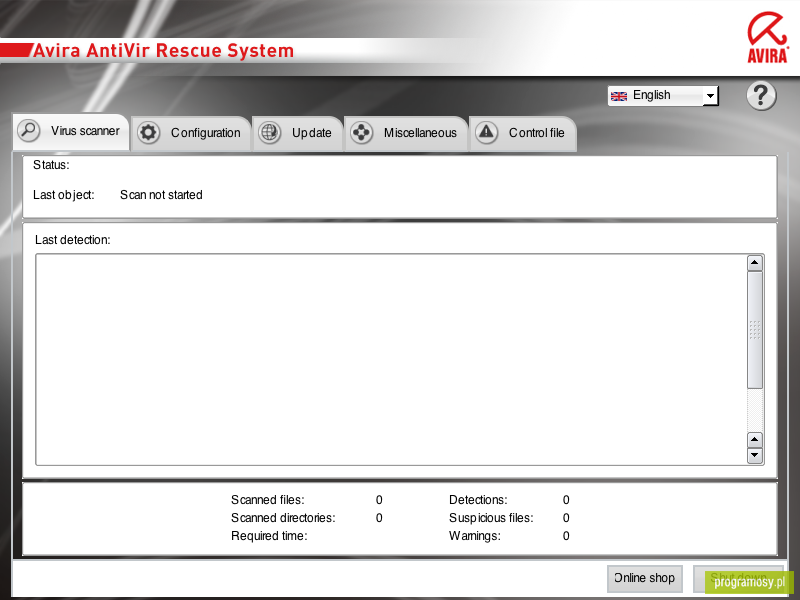Viewport: 800px width, 600px height.
Task: Click the 'Scan not started' text
Action: pyautogui.click(x=161, y=195)
